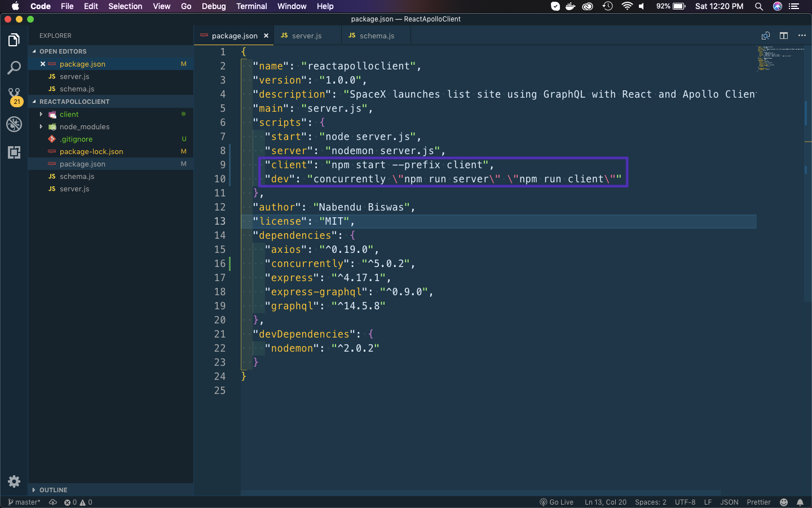The height and width of the screenshot is (508, 812).
Task: Expand the Outline section
Action: click(53, 490)
